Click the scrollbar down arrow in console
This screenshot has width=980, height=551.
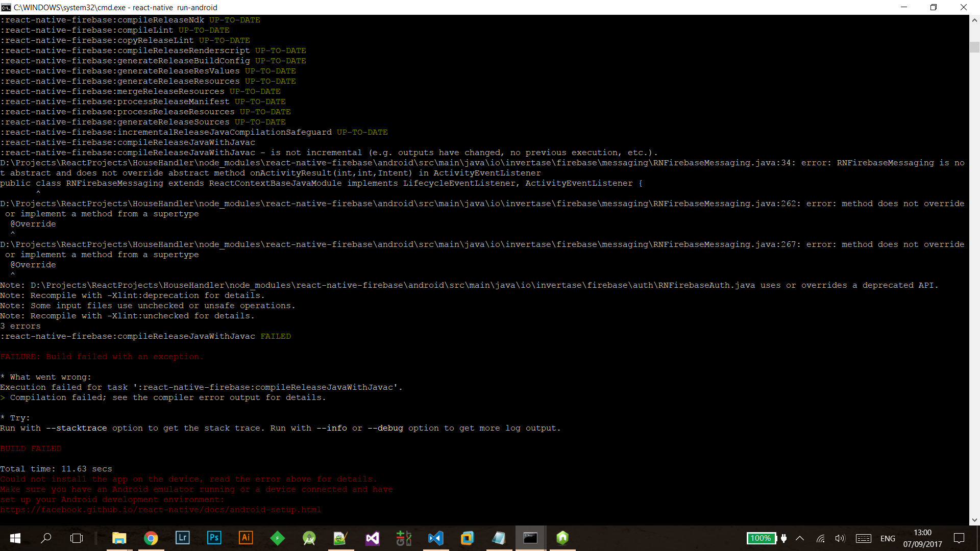974,520
